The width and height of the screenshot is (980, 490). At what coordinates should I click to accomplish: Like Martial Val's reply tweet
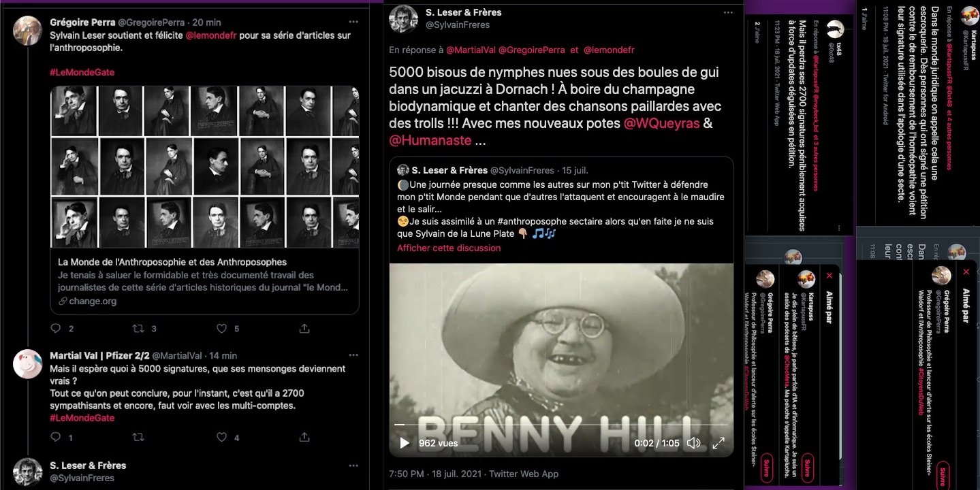point(221,438)
